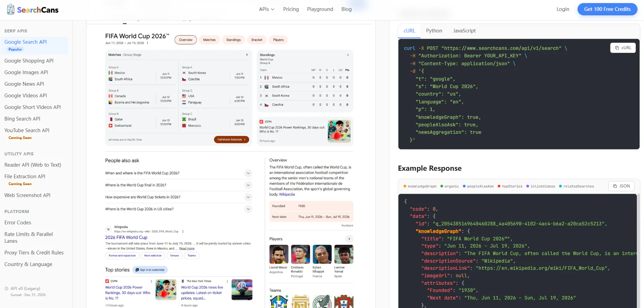The height and width of the screenshot is (308, 644).
Task: Expand the Players section arrow
Action: (x=349, y=239)
